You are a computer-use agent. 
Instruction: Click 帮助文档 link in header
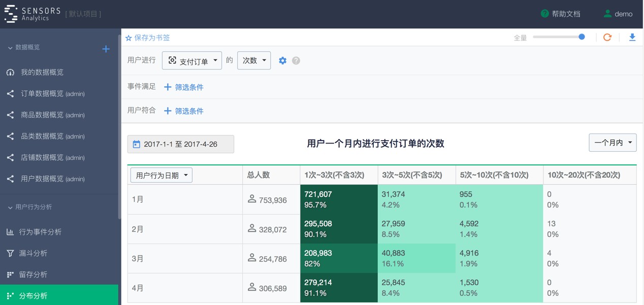coord(566,14)
